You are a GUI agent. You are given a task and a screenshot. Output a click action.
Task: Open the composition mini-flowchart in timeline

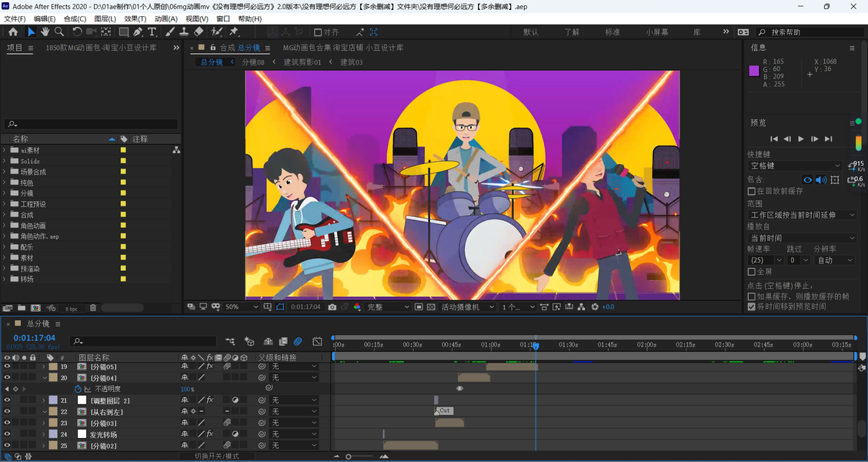coord(230,342)
